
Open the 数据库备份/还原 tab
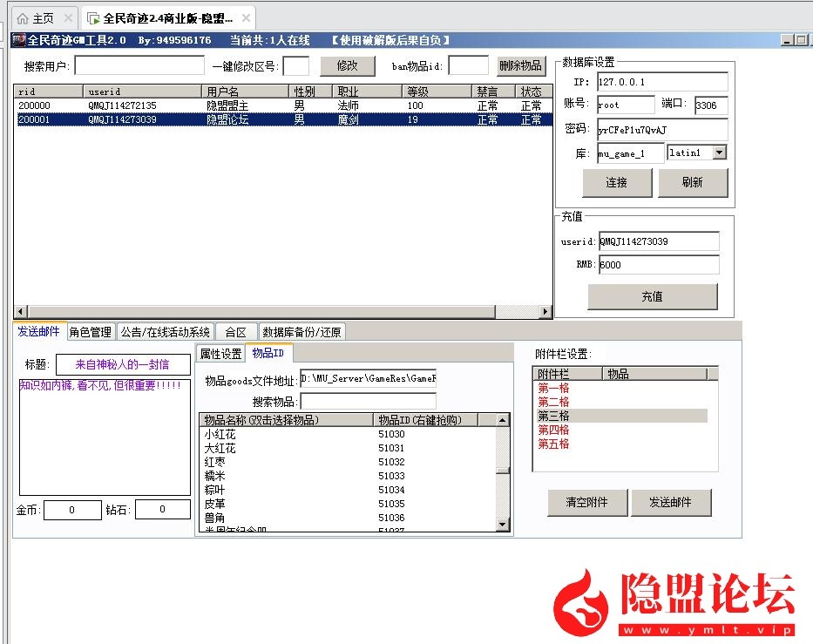pos(301,332)
